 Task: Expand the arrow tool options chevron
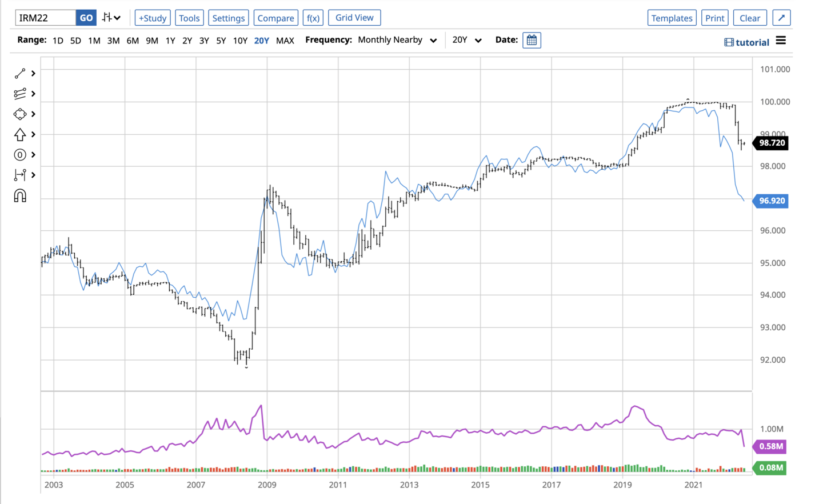[x=33, y=134]
